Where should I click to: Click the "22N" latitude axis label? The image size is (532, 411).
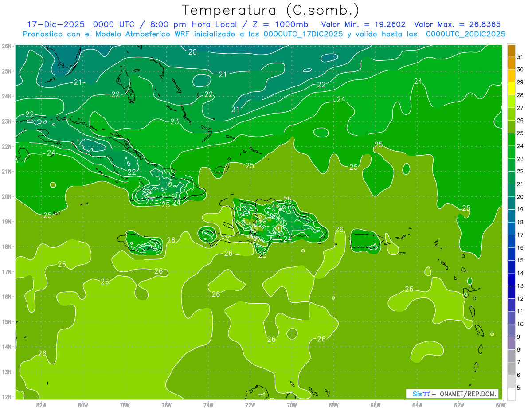[7, 146]
